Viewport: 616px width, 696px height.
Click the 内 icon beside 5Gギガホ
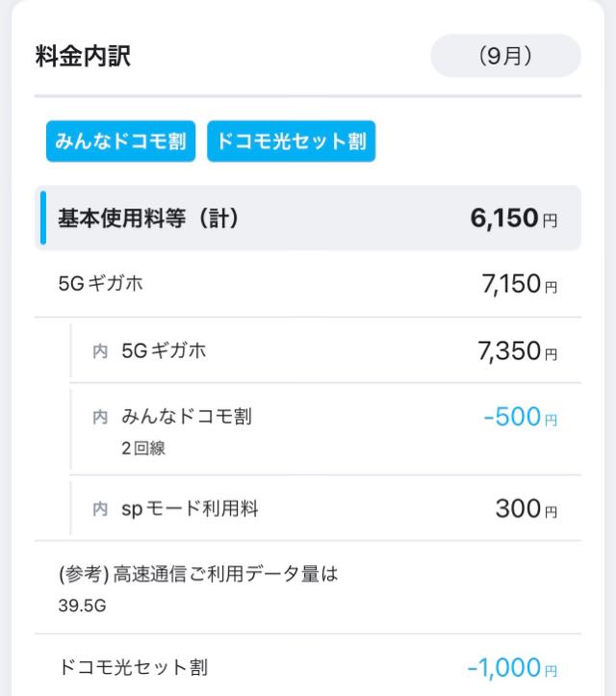[100, 351]
